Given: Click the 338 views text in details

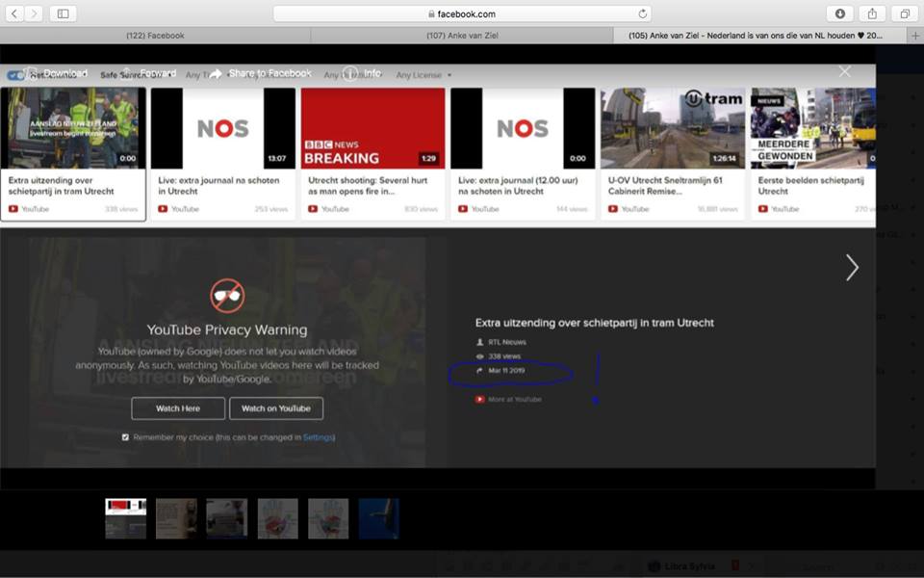Looking at the screenshot, I should click(x=503, y=356).
